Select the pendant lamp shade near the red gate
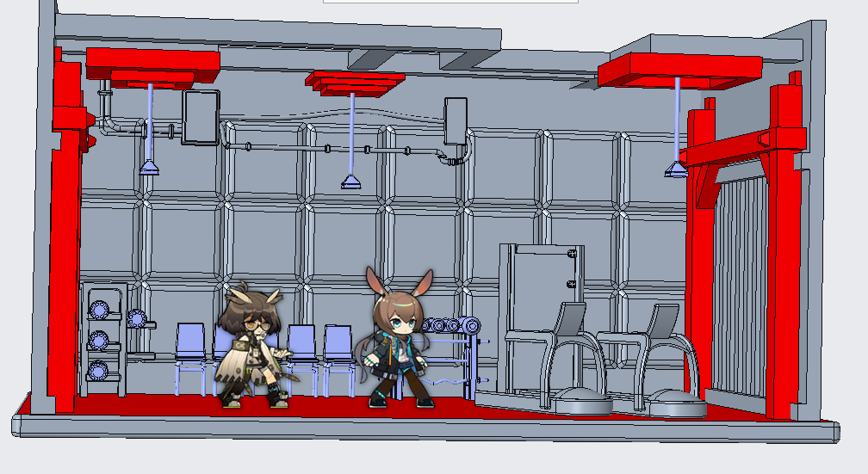 676,169
